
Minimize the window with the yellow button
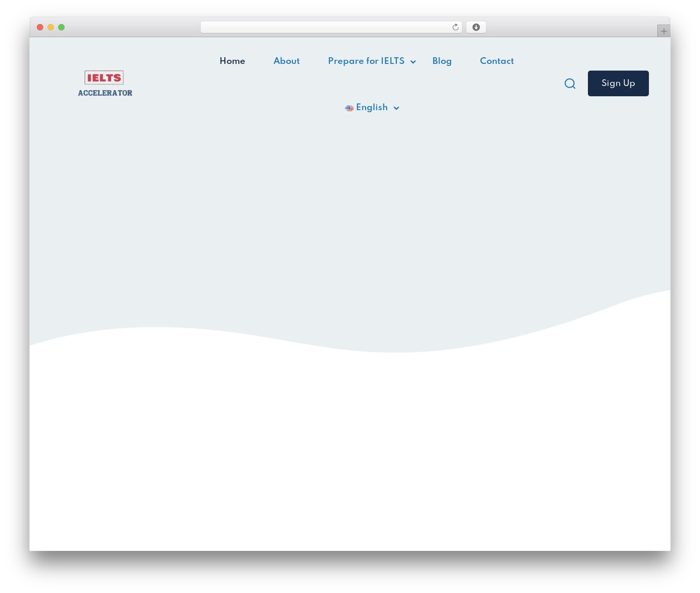pyautogui.click(x=51, y=27)
